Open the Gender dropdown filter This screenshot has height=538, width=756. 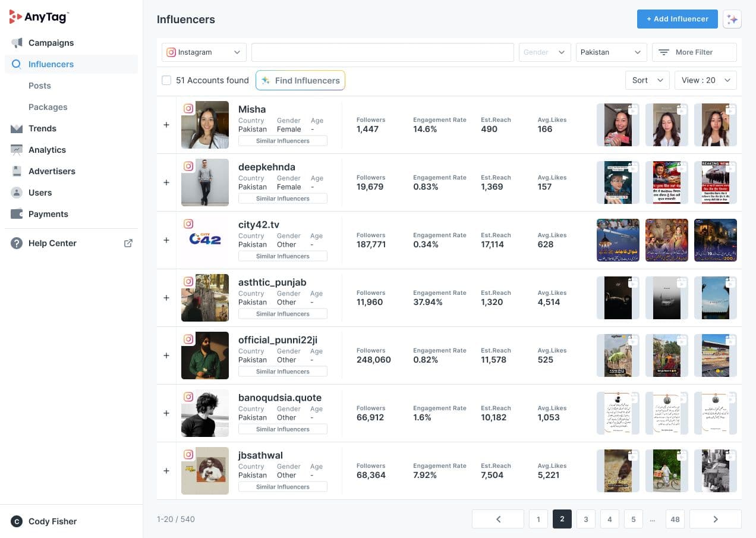(544, 52)
